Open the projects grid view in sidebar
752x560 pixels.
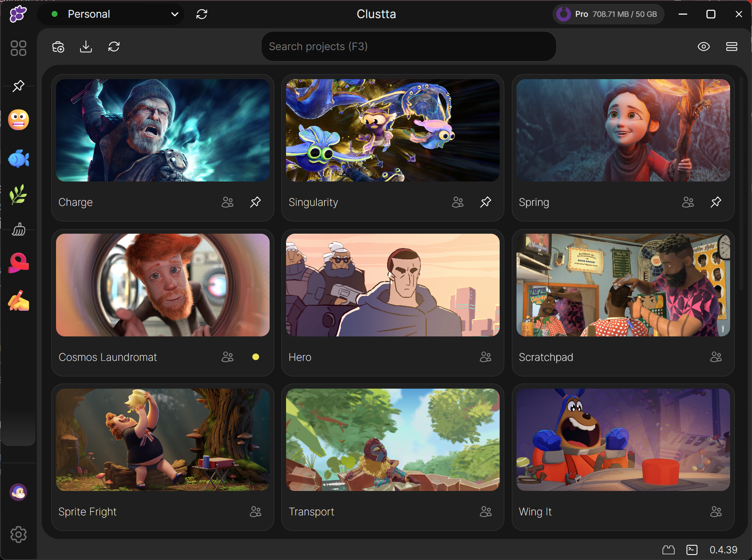point(19,48)
